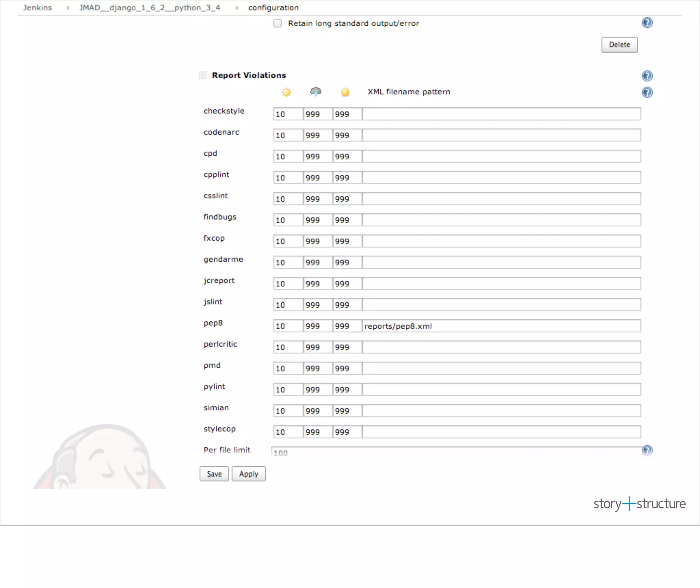Expand the JMAD job breadcrumb arrow
Screen dimensions: 700x588
click(237, 8)
